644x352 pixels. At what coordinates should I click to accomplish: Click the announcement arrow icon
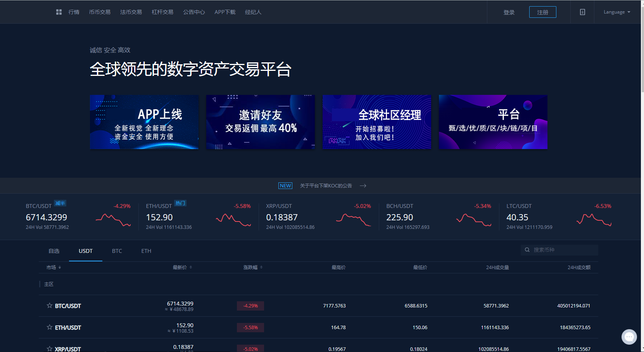pos(363,186)
